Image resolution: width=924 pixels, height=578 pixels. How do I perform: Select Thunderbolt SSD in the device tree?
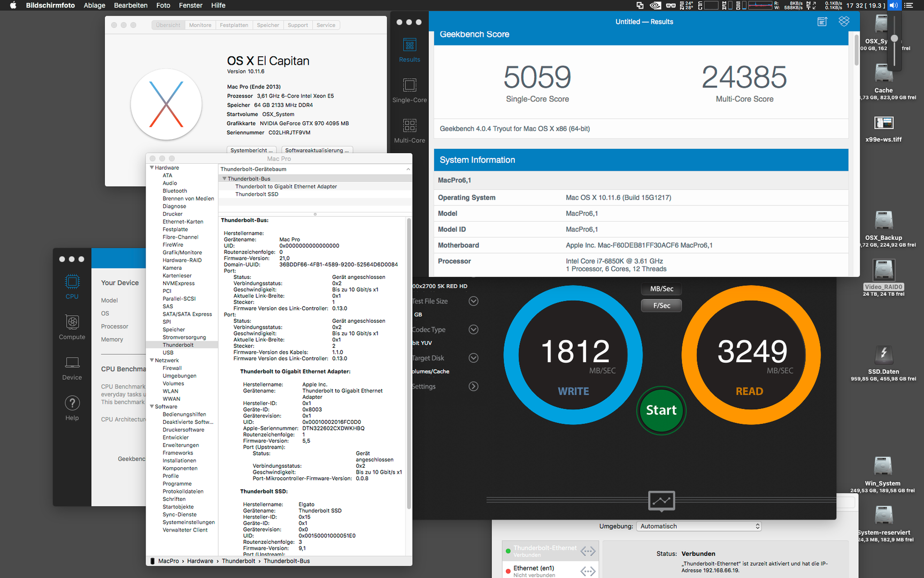point(257,194)
